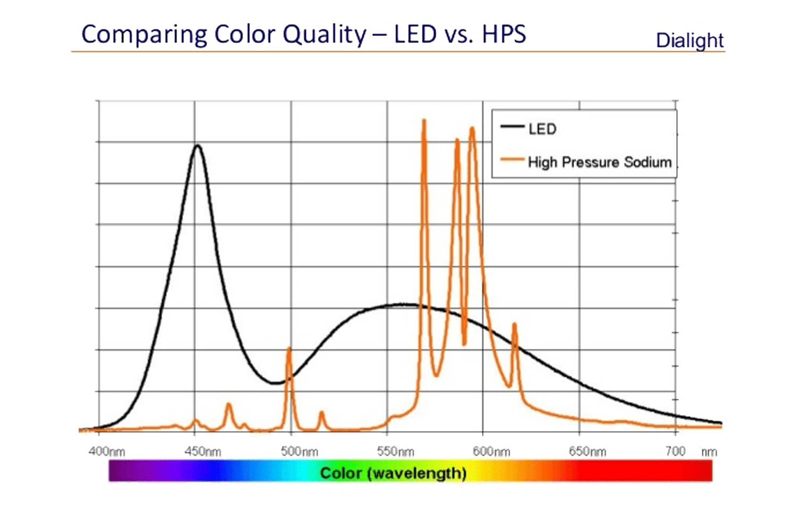798x532 pixels.
Task: Click the Dialight brand text
Action: tap(689, 41)
